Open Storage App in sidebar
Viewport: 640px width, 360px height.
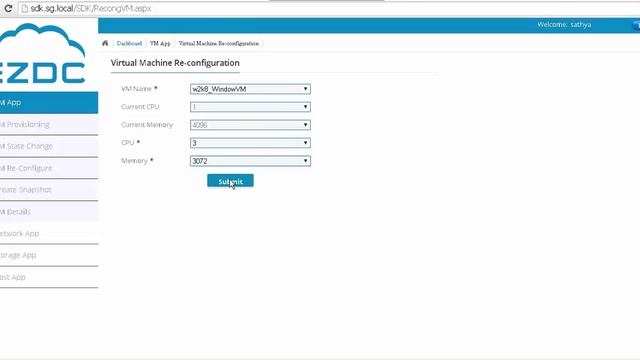49,255
